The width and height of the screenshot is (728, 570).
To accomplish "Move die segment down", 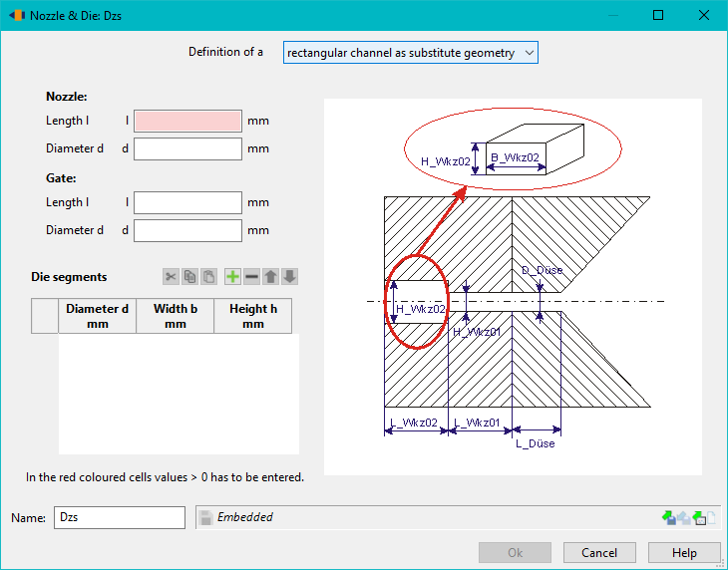I will point(289,277).
